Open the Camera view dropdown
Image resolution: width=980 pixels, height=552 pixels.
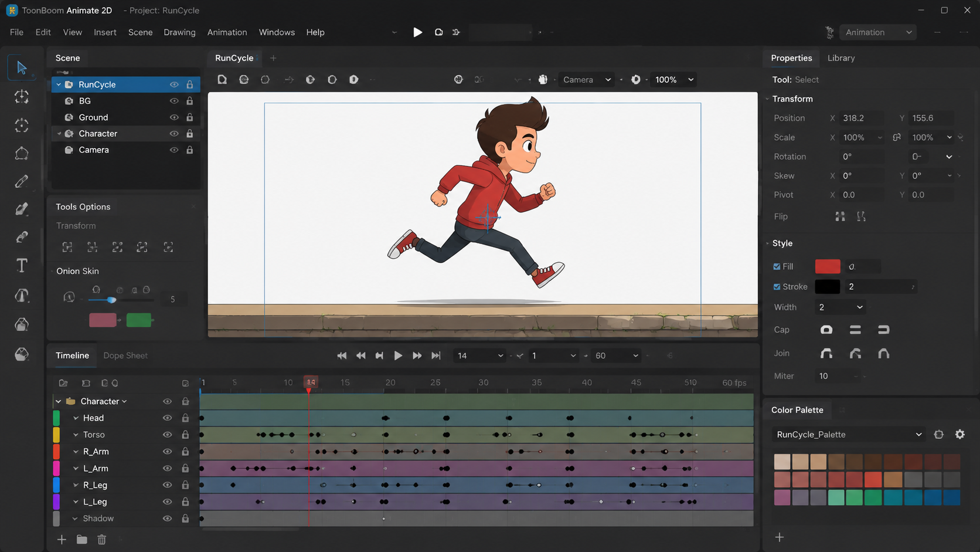[586, 80]
